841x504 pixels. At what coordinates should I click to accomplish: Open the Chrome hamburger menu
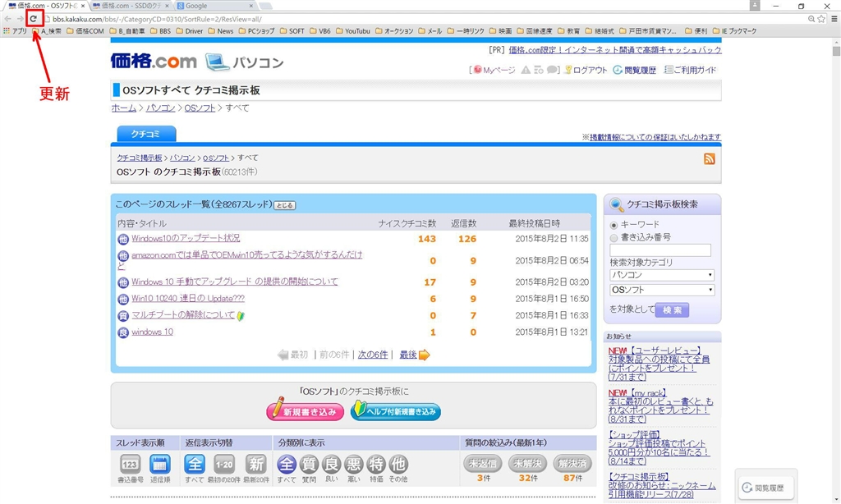[x=834, y=19]
